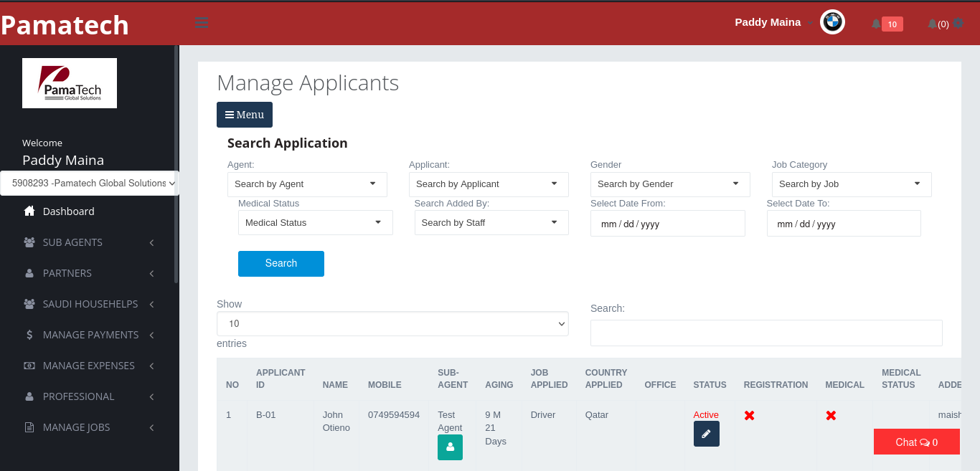Click the Dashboard home icon
980x471 pixels.
[x=29, y=211]
